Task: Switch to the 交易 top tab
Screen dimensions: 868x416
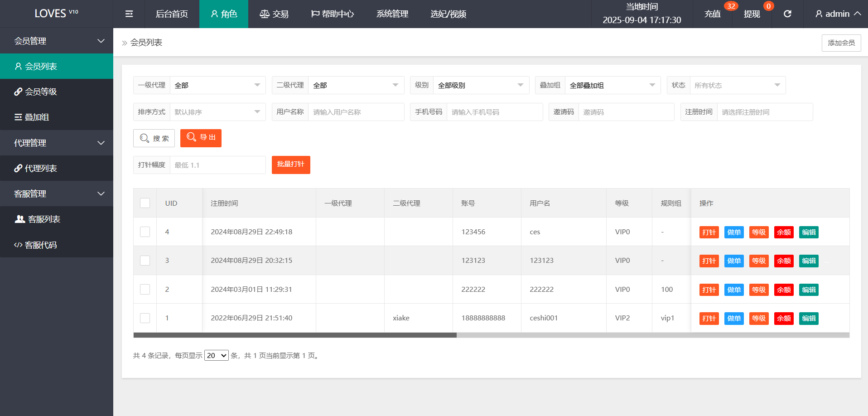Action: [x=274, y=14]
